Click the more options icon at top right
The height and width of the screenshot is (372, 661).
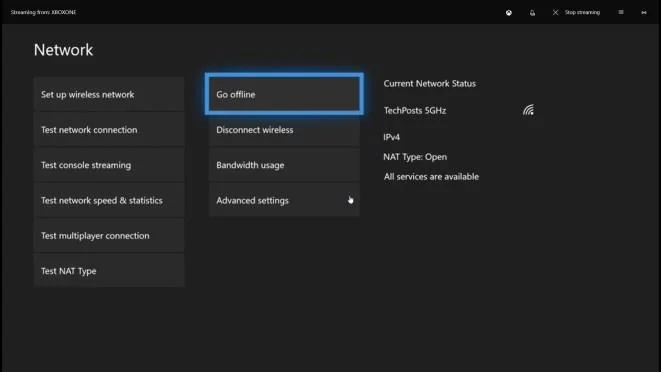pyautogui.click(x=644, y=13)
